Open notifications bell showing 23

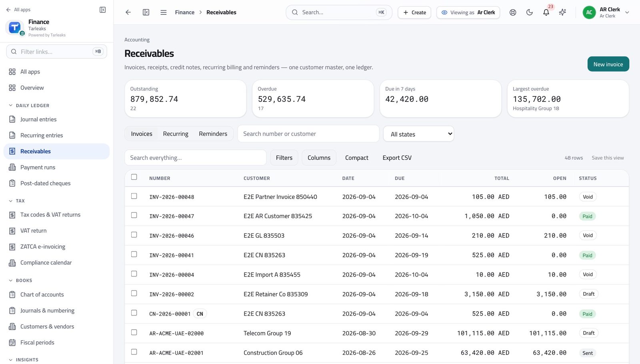546,12
